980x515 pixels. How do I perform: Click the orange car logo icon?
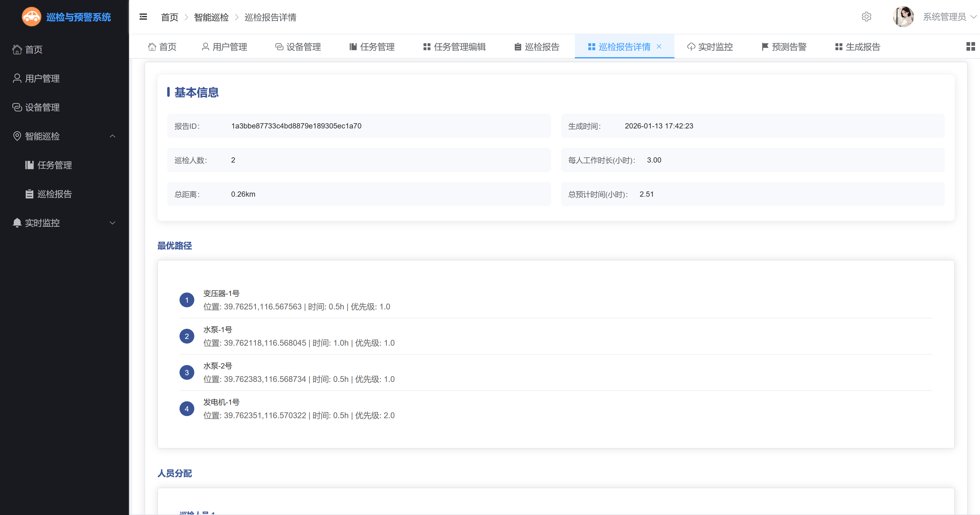[31, 17]
